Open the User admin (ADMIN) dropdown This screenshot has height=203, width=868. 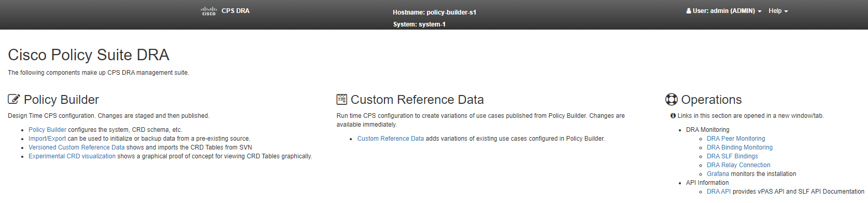(x=724, y=11)
